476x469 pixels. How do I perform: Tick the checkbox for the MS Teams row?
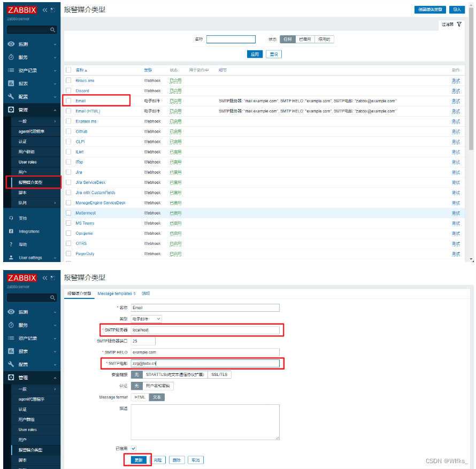tap(68, 223)
